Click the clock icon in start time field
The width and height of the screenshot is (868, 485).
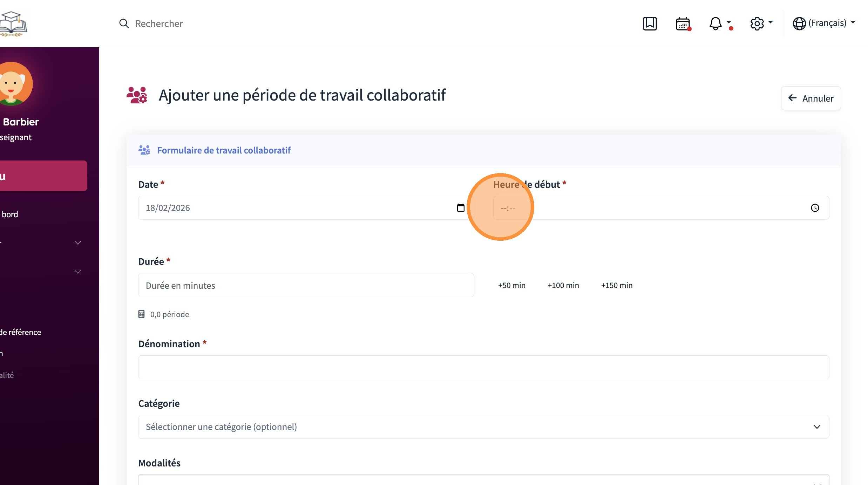[x=815, y=208]
